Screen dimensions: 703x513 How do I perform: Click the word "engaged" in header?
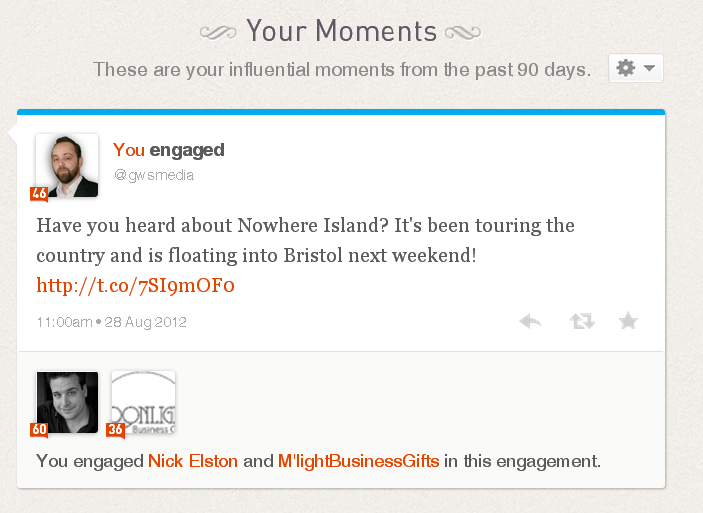tap(187, 151)
